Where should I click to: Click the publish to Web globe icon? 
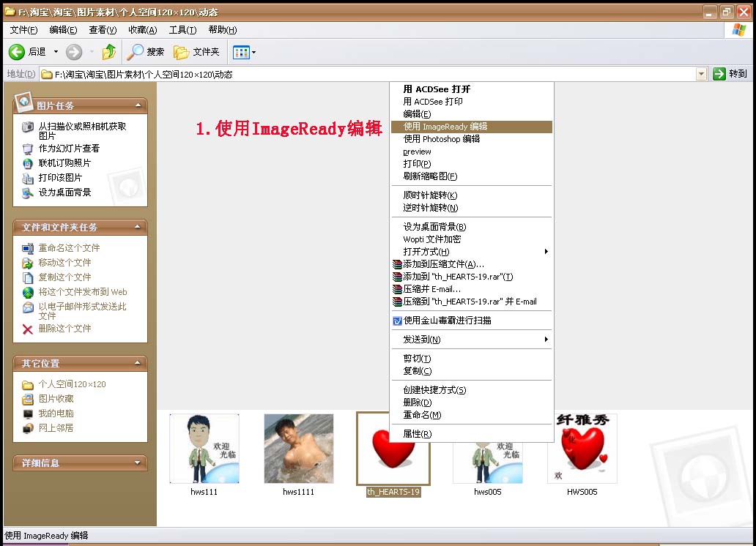point(28,293)
